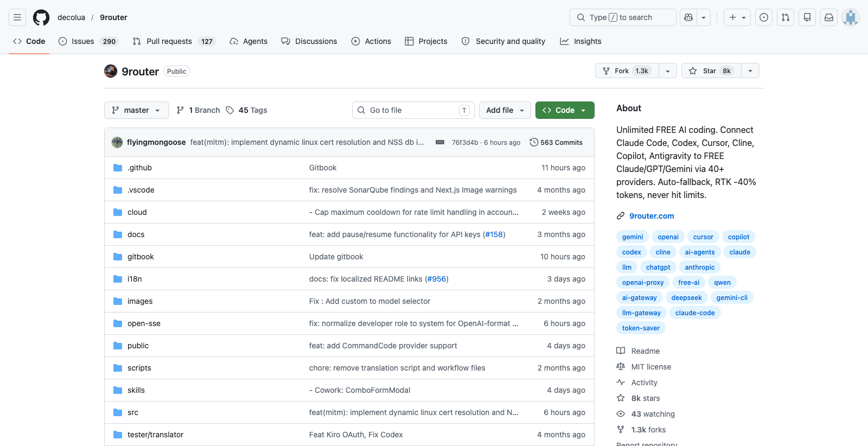Open the skills folder icon
868x446 pixels.
(x=118, y=390)
